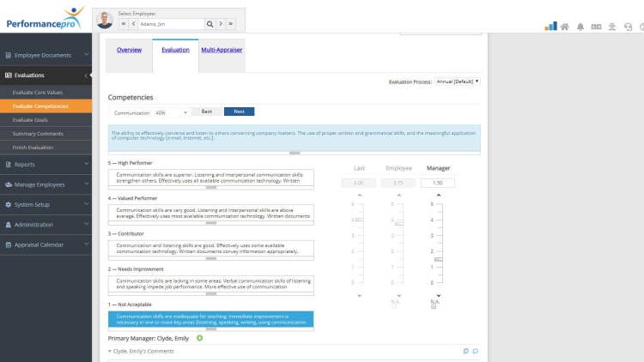
Task: Click first comment bubble icon beside Clyde's comments
Action: [x=465, y=351]
